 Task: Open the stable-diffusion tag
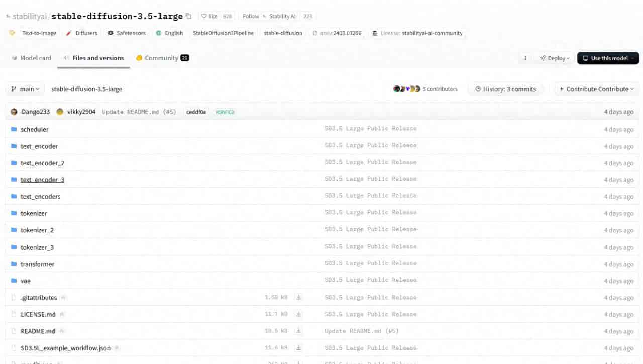[283, 33]
